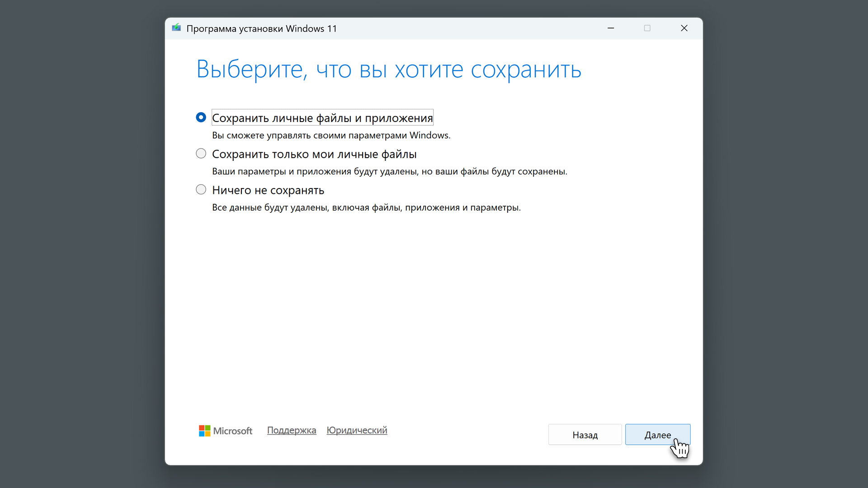Click the 'Сохранить личные файлы и приложения' label text
This screenshot has width=868, height=488.
point(322,118)
